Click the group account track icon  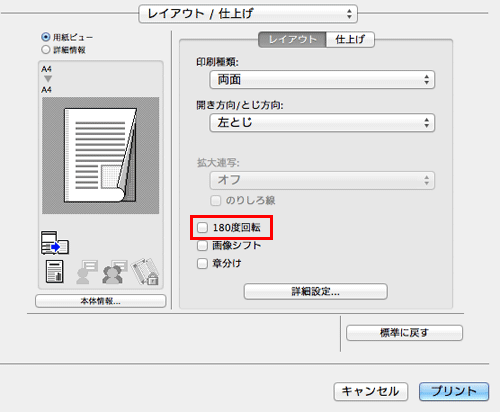tap(115, 272)
